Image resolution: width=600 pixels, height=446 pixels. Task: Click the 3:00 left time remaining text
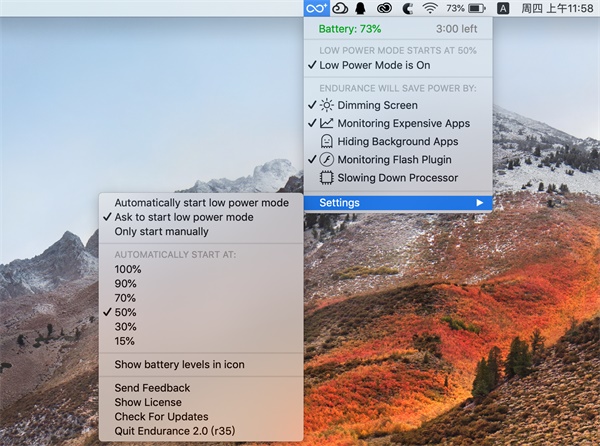(457, 29)
